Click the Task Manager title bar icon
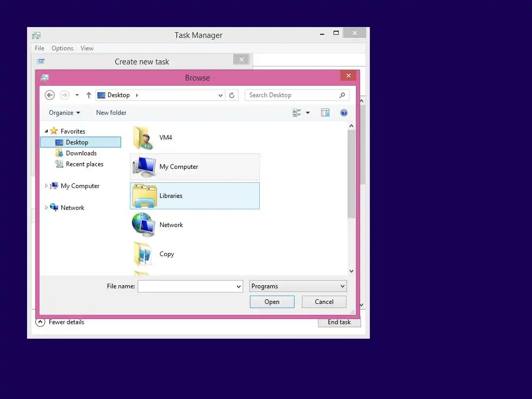Viewport: 532px width, 399px height. tap(36, 35)
